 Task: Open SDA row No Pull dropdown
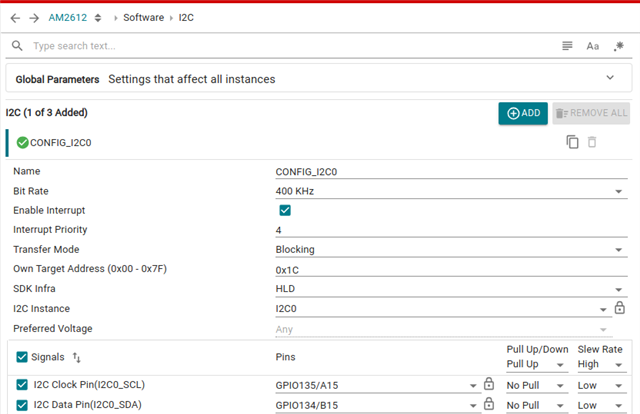(x=536, y=405)
